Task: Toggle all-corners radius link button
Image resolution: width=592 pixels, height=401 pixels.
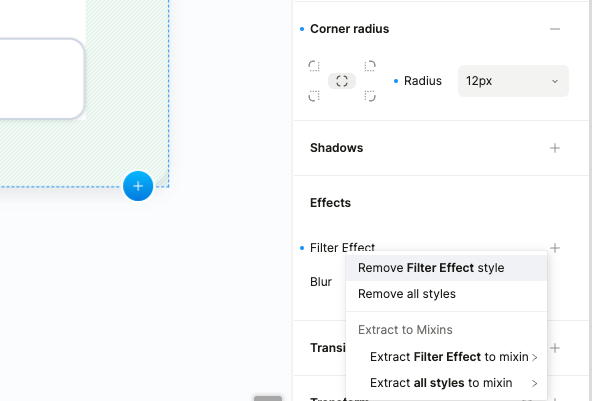Action: pos(342,81)
